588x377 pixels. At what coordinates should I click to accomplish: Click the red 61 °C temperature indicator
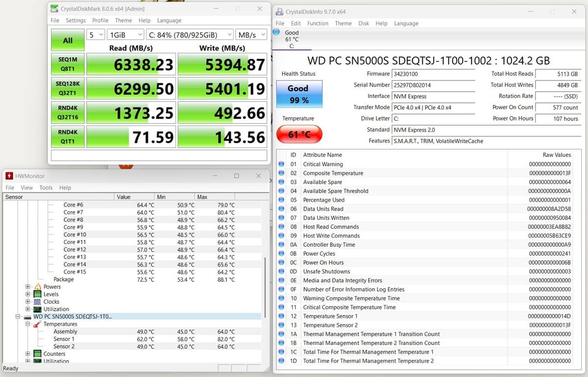tap(298, 134)
